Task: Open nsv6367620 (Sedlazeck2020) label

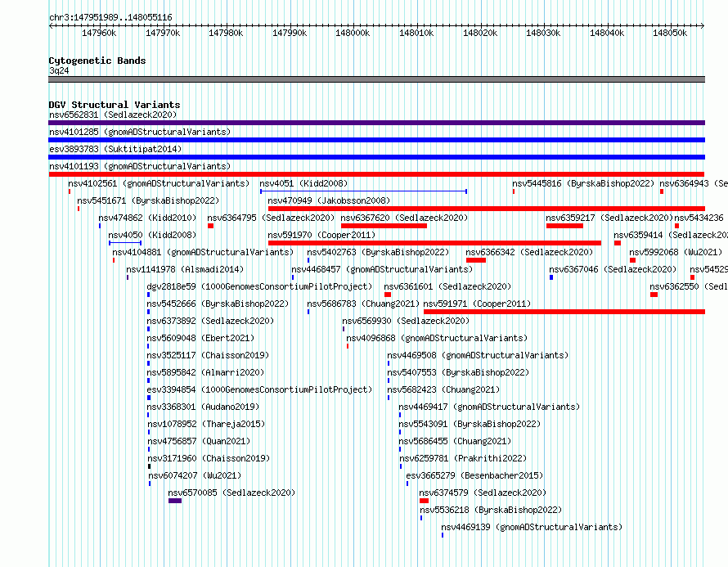Action: pos(404,218)
